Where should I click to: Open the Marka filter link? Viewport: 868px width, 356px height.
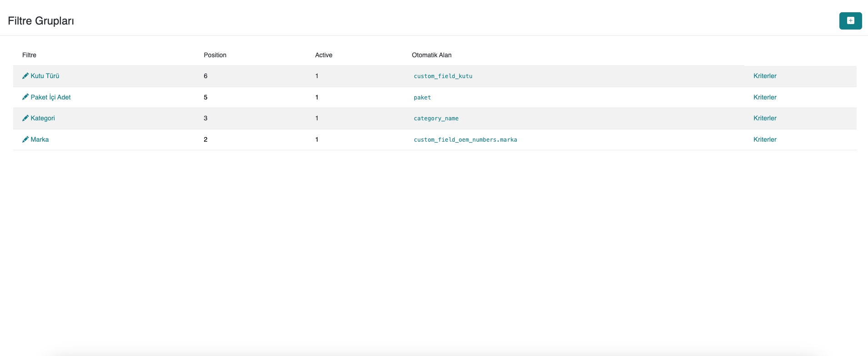click(x=40, y=139)
